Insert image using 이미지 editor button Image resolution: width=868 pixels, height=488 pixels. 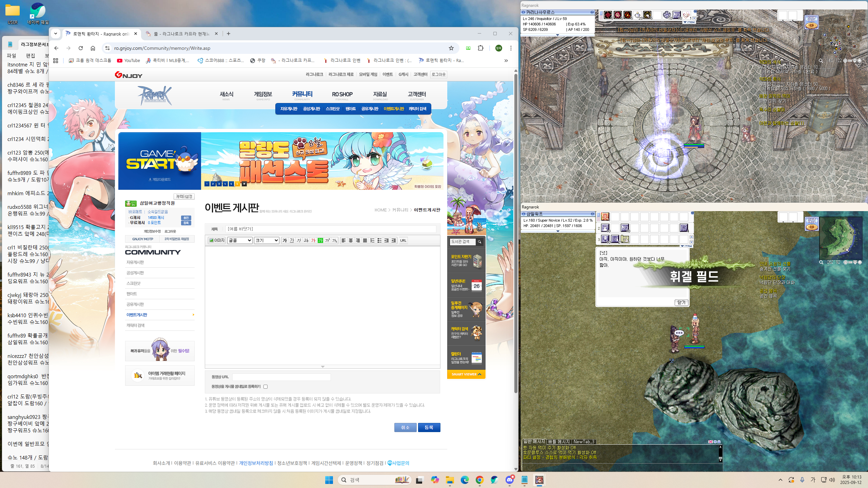point(217,240)
